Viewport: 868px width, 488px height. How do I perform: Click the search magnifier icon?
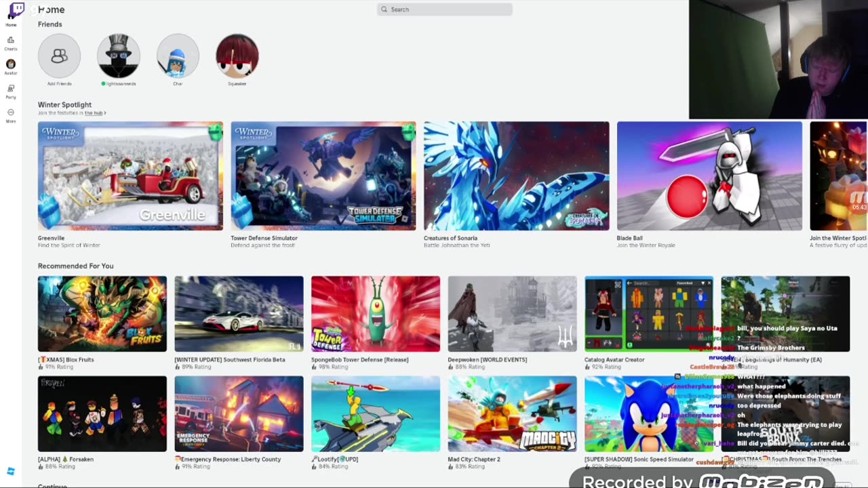[x=384, y=9]
